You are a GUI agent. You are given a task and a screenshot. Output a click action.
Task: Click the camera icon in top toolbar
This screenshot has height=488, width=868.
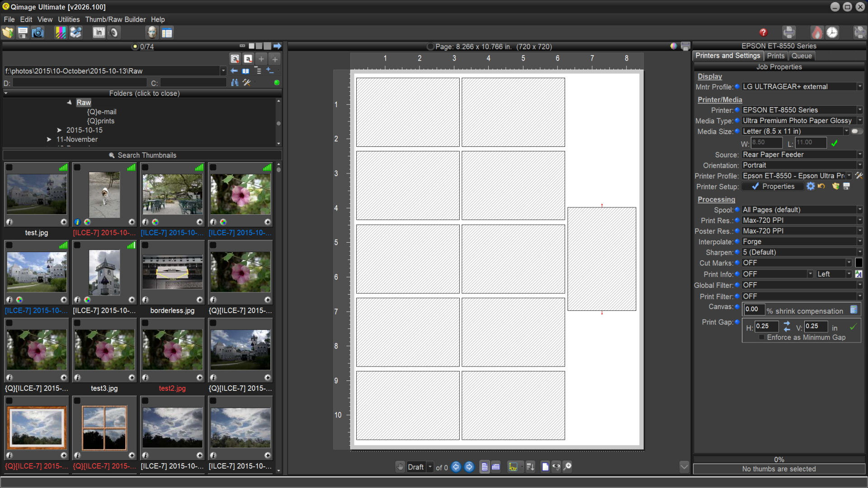[x=38, y=33]
